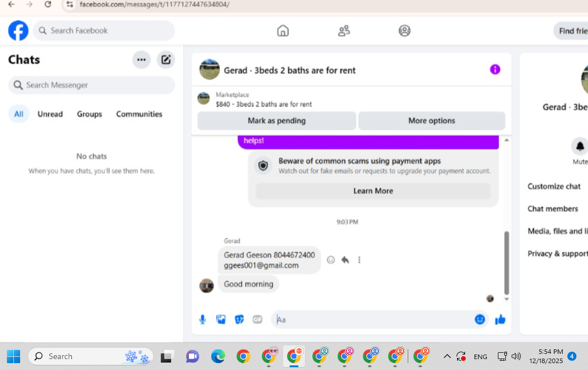Choose a GIF with the GIF icon
588x370 pixels.
coord(257,320)
